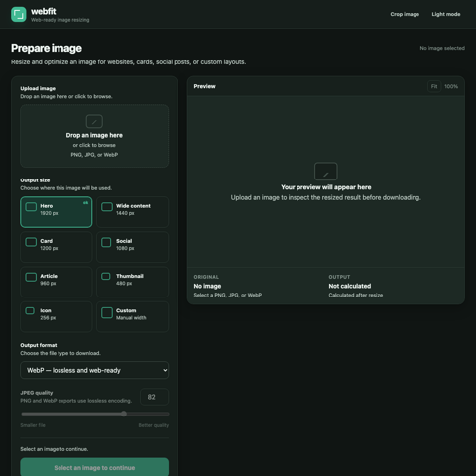Click the Wide content frame icon
This screenshot has width=476, height=476.
tap(107, 207)
